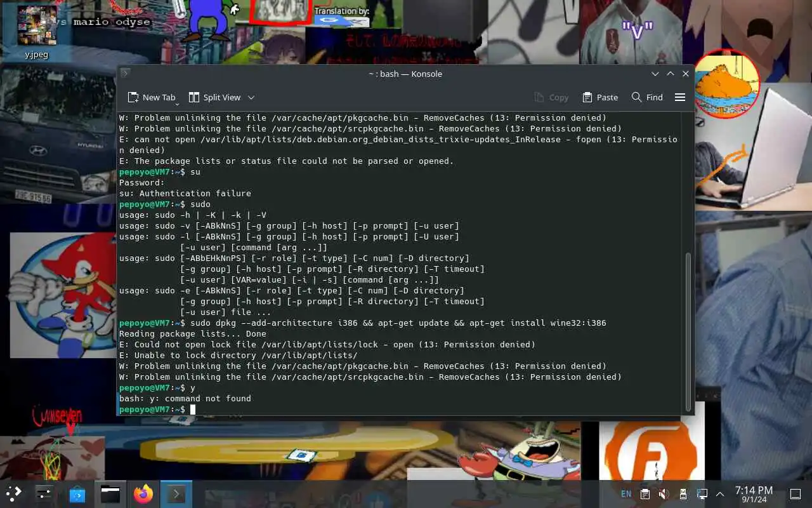Image resolution: width=812 pixels, height=508 pixels.
Task: Open a New Tab in Konsole
Action: click(151, 97)
